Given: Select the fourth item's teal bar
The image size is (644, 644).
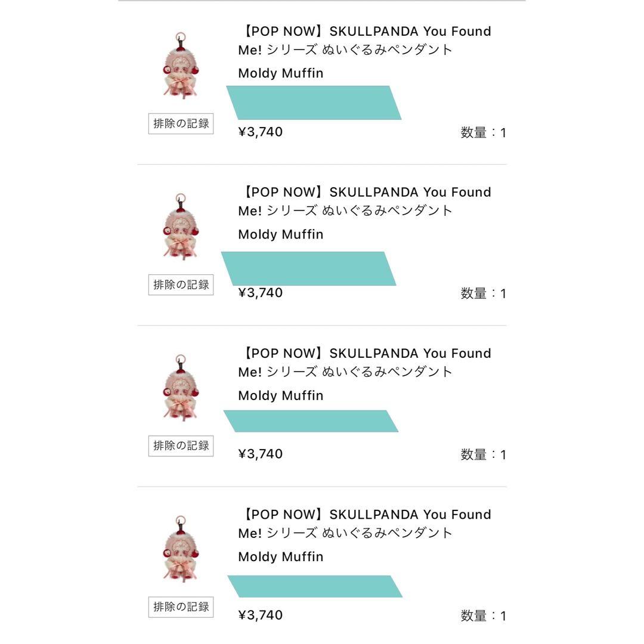Looking at the screenshot, I should tap(315, 586).
